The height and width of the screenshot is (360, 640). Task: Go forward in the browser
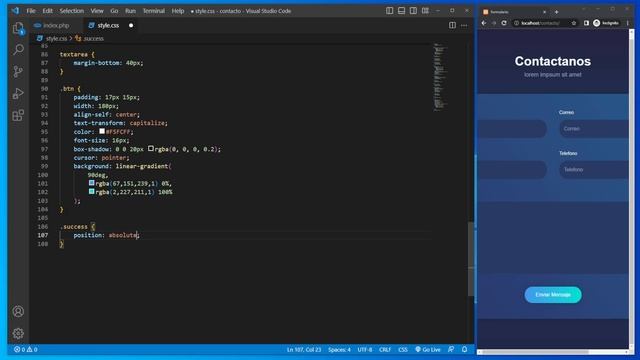pyautogui.click(x=494, y=23)
